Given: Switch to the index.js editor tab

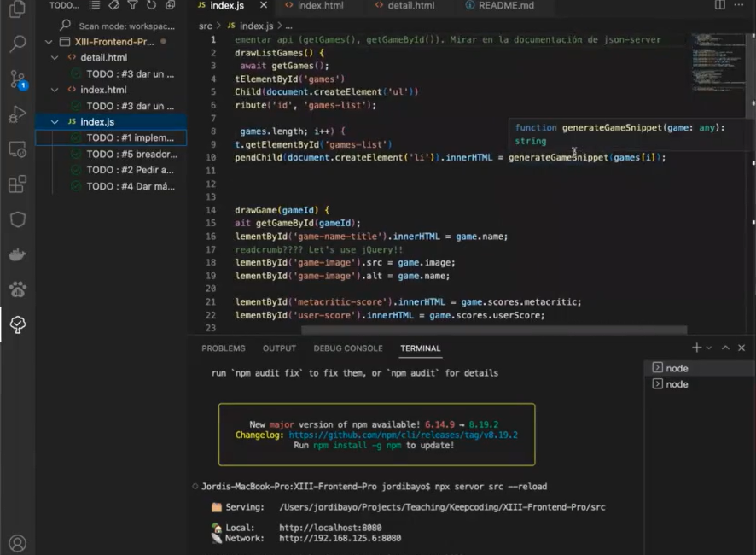Looking at the screenshot, I should coord(227,6).
